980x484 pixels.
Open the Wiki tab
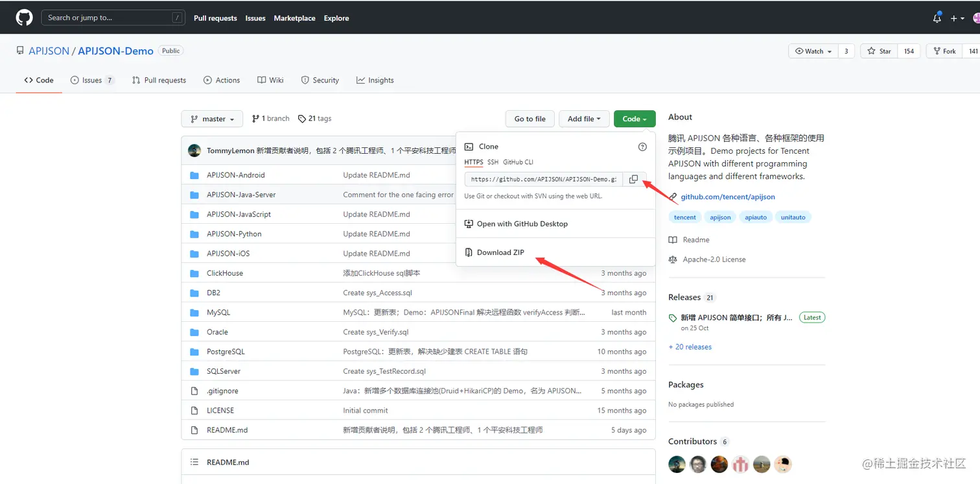[270, 80]
